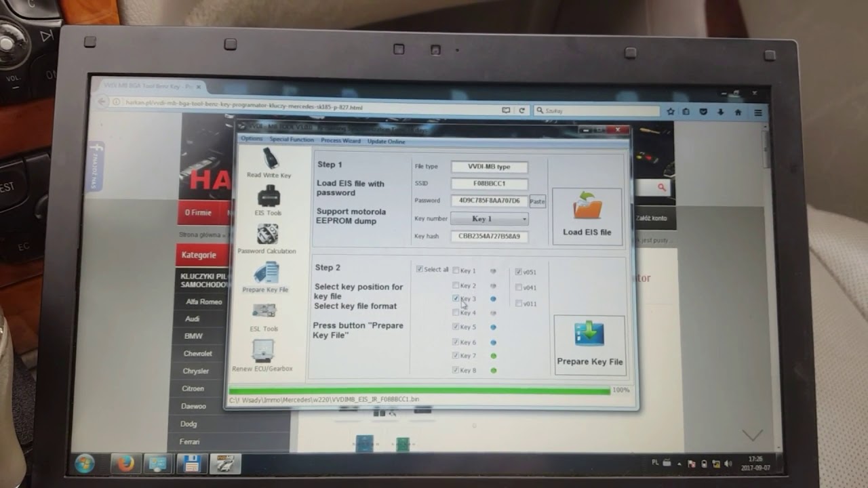Image resolution: width=868 pixels, height=488 pixels.
Task: Enable the v041 format checkbox
Action: coord(519,287)
